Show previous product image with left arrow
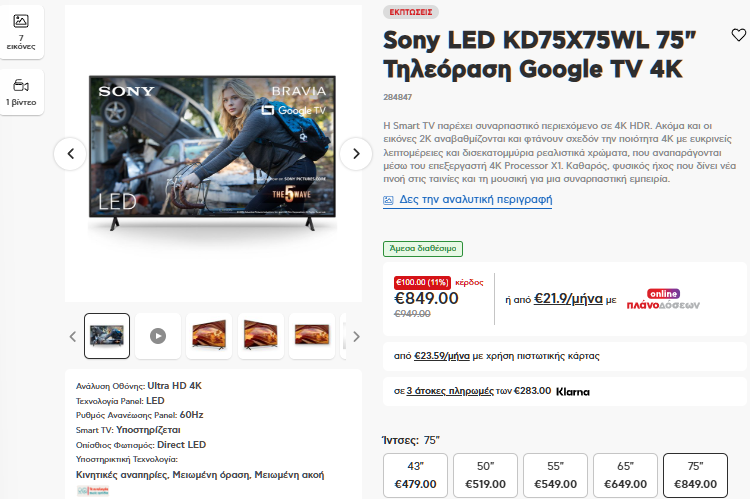Screen dimensions: 750x499 [70, 154]
